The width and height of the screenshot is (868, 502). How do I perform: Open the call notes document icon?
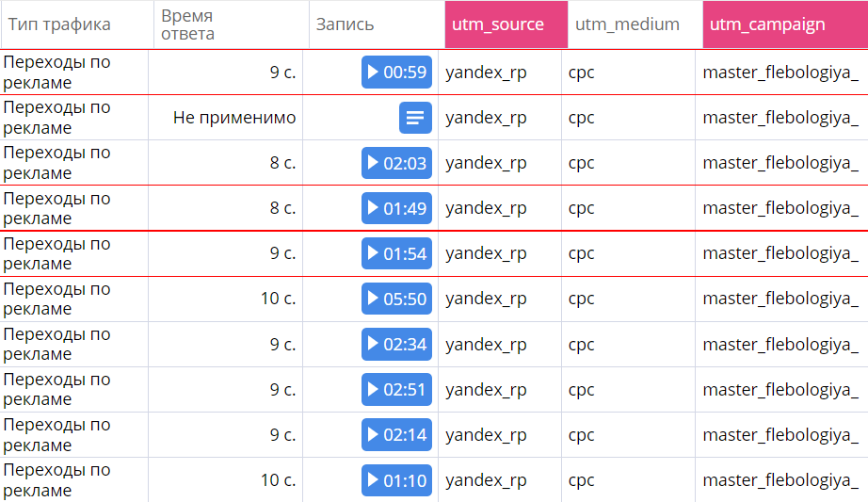(414, 118)
